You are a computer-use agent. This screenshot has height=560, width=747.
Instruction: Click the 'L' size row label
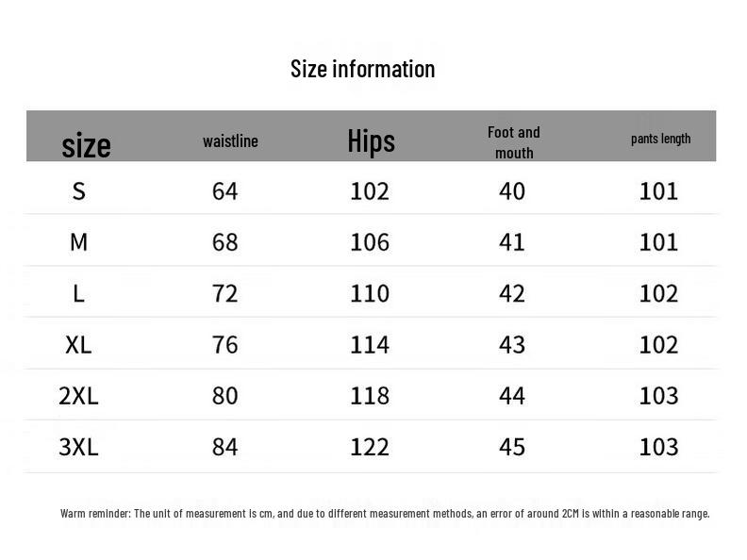79,293
